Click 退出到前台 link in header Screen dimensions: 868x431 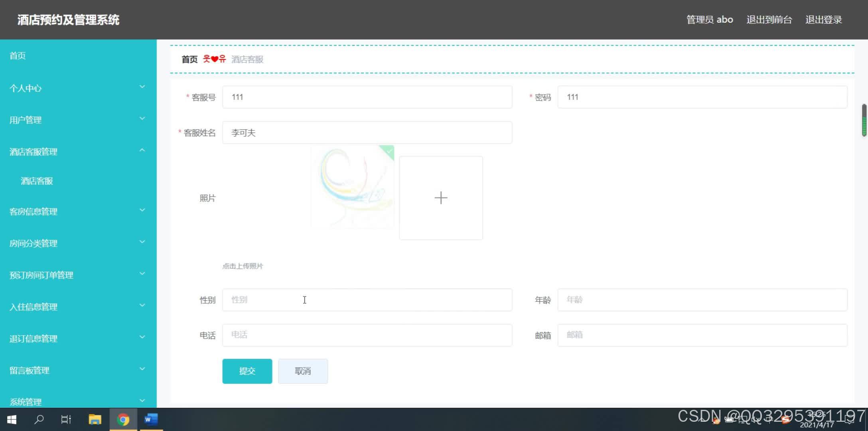(x=769, y=20)
